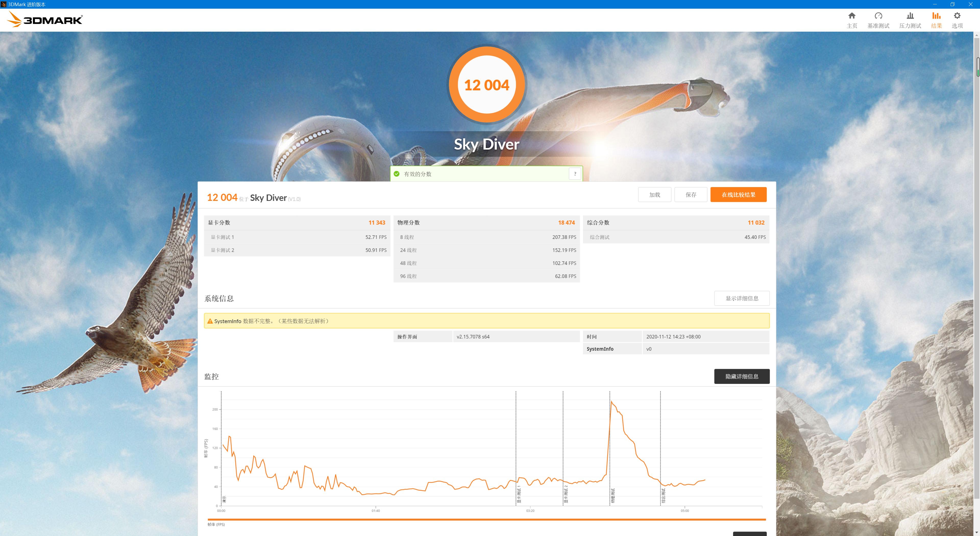
Task: Open the 主页 home icon
Action: (852, 16)
